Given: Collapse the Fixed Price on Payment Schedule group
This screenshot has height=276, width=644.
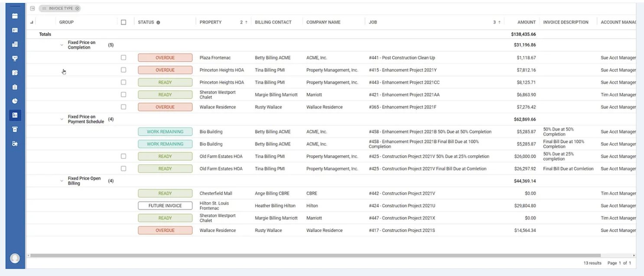Looking at the screenshot, I should click(62, 119).
